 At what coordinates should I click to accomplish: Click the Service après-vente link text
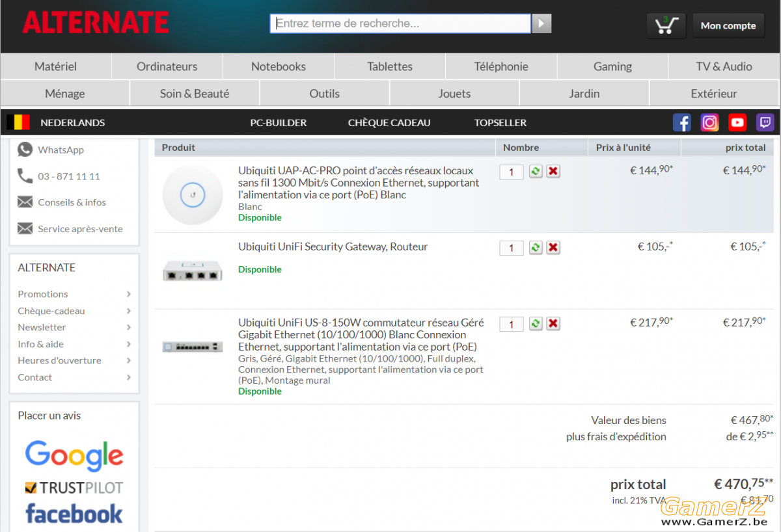point(80,229)
